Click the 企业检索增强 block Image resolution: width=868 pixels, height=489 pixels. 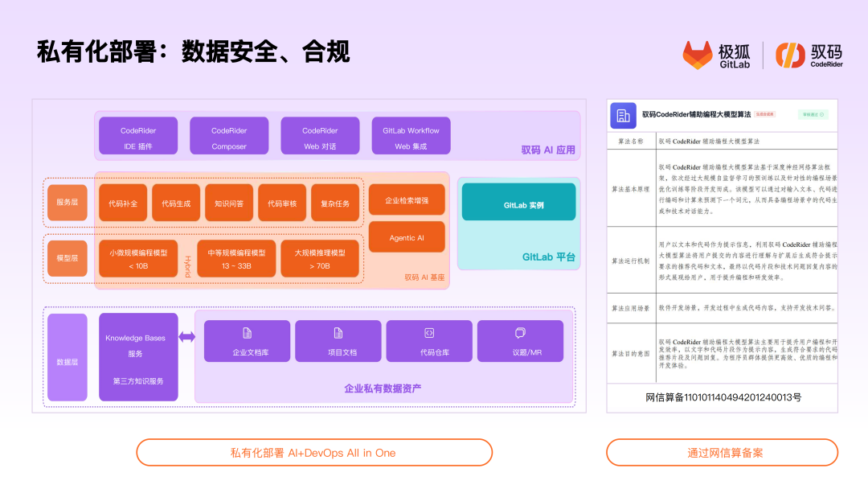[407, 200]
